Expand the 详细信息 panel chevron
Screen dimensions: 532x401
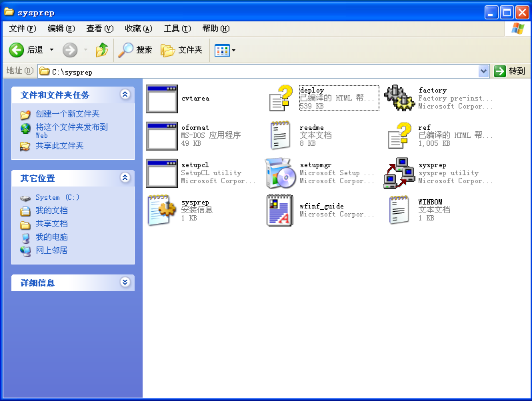point(125,282)
